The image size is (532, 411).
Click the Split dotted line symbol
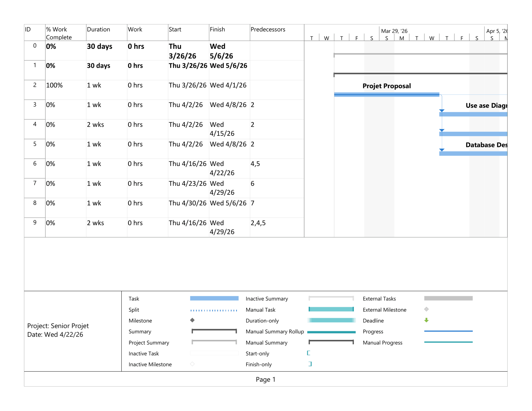coord(214,310)
